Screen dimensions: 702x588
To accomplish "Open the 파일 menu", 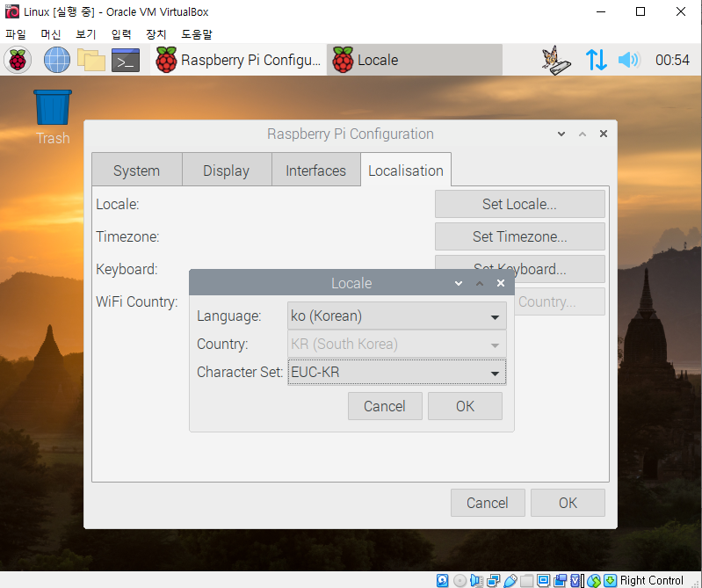I will [16, 34].
